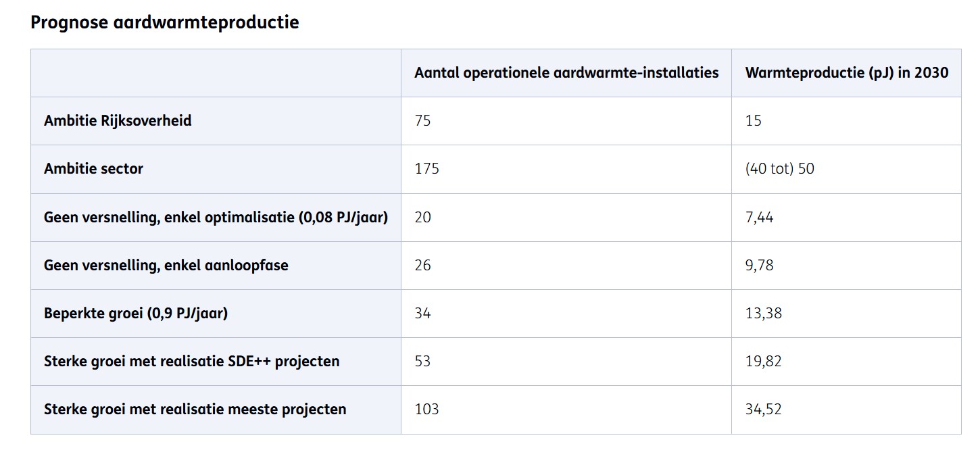
Task: Select the 'Ambitie Rijksoverheid' row label
Action: pos(118,121)
